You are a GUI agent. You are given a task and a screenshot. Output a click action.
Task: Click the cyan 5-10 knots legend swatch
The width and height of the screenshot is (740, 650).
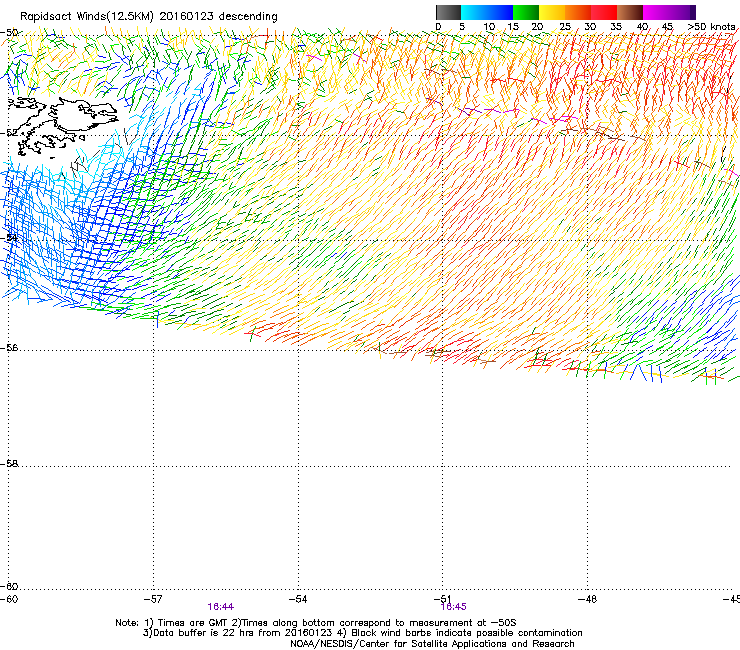473,12
